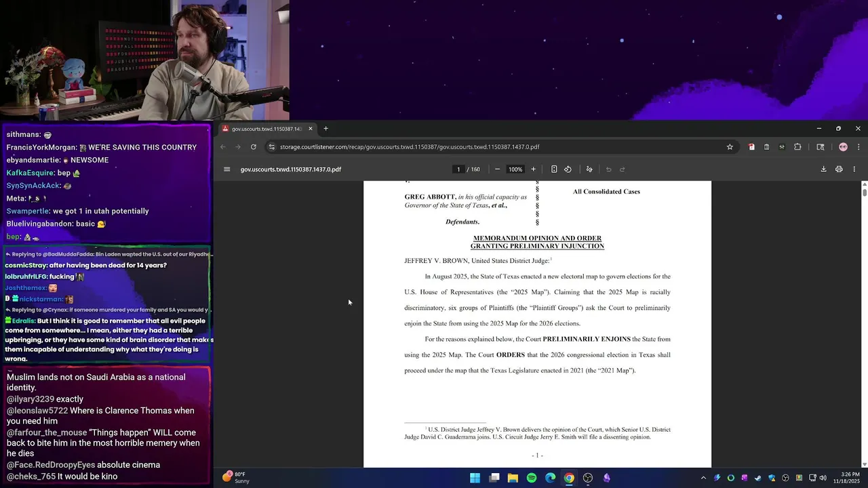Screen dimensions: 868x488
Task: Click the text All Consolidated Cases
Action: pyautogui.click(x=606, y=192)
